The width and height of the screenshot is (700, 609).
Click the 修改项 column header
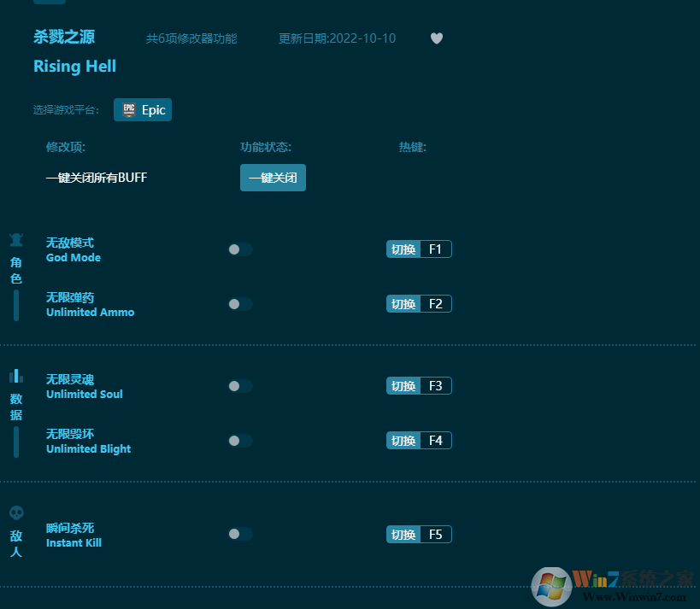pos(66,147)
